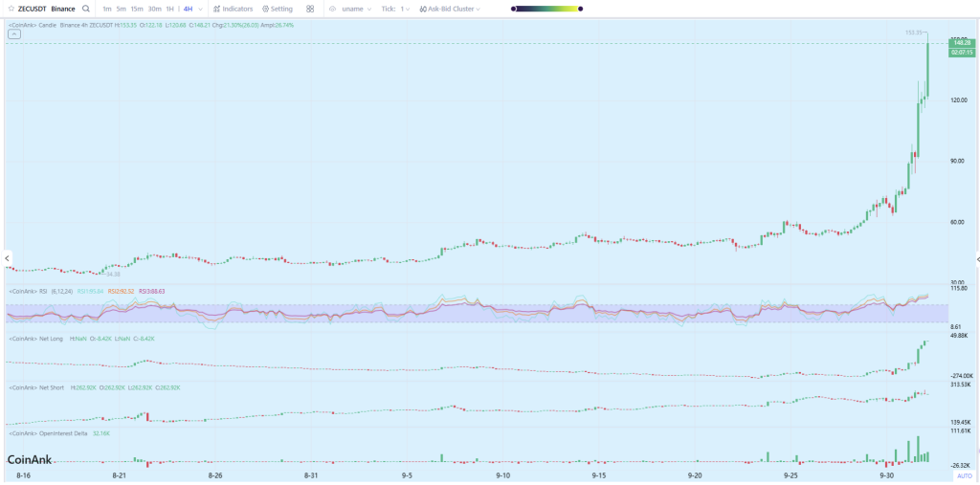The width and height of the screenshot is (980, 485).
Task: Toggle AUTO scale at bottom right
Action: click(x=964, y=475)
